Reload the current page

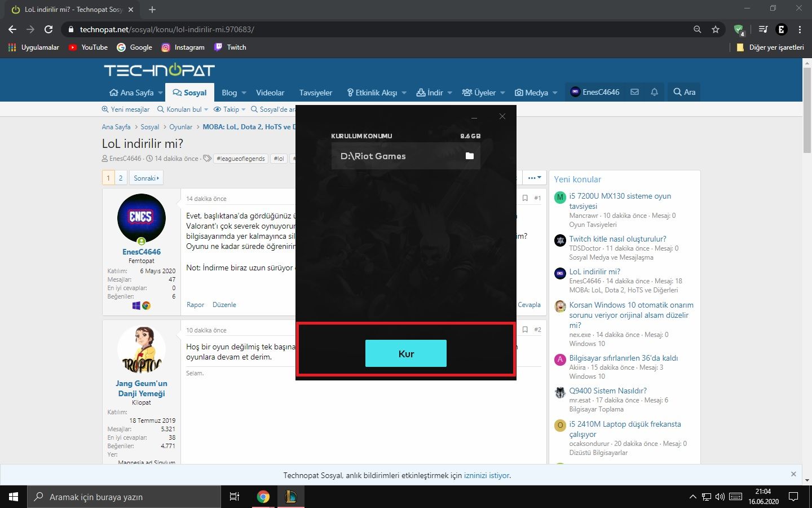pyautogui.click(x=48, y=29)
